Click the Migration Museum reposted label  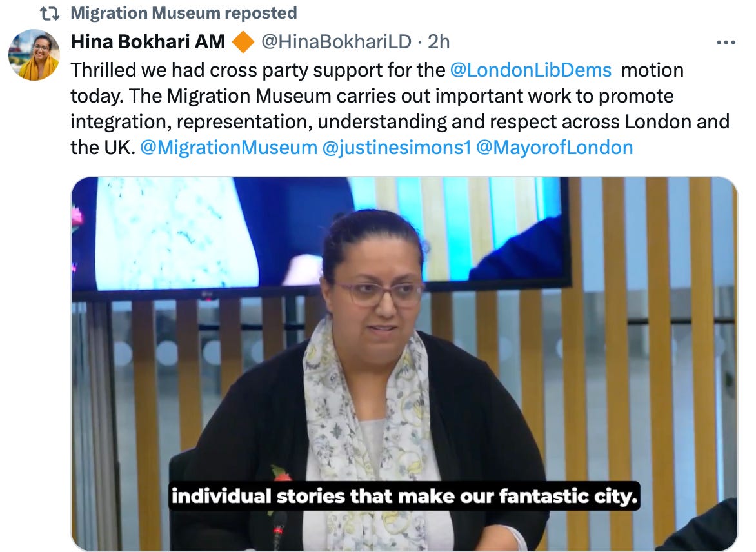tap(184, 13)
